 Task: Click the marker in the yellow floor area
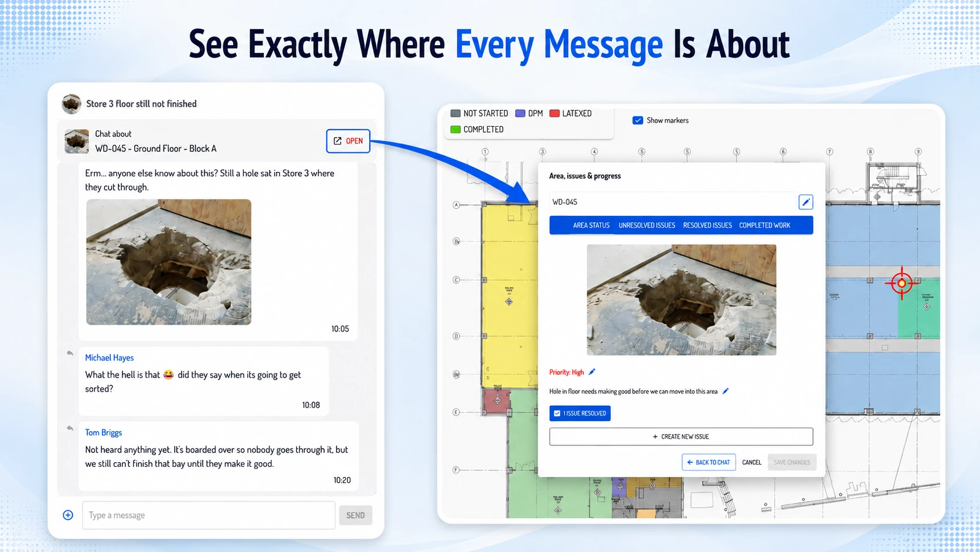pyautogui.click(x=509, y=302)
